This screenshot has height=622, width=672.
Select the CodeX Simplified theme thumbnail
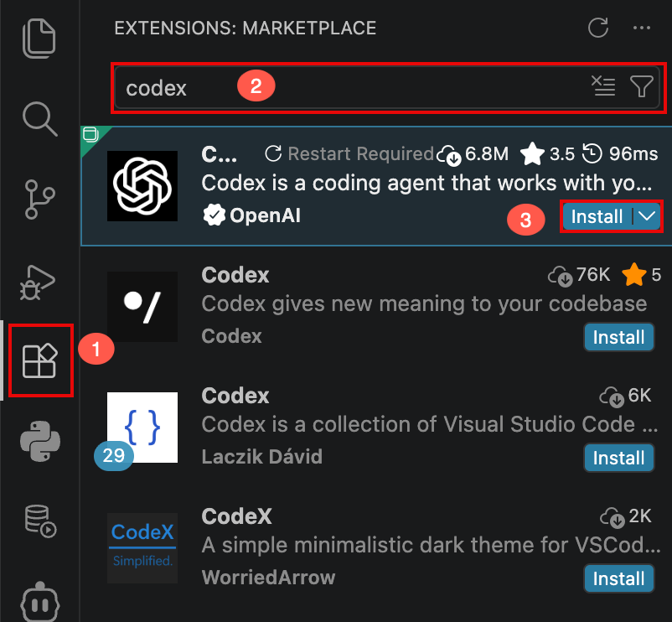click(142, 548)
